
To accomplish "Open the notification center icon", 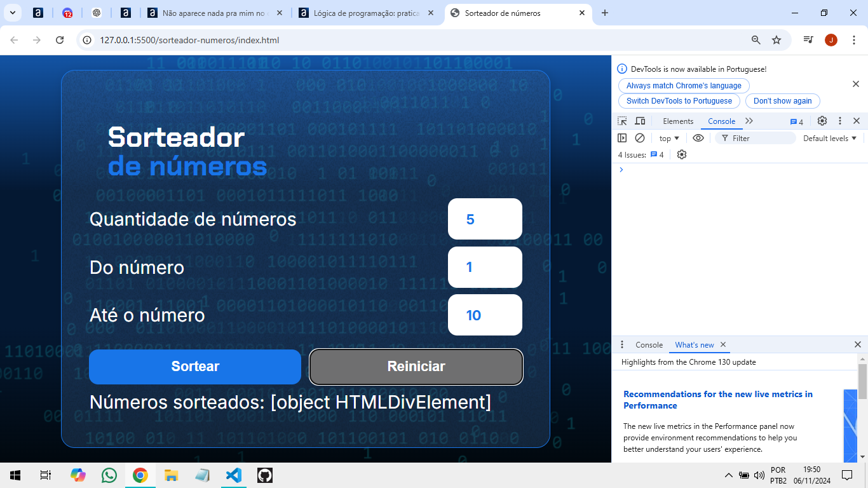I will (846, 475).
